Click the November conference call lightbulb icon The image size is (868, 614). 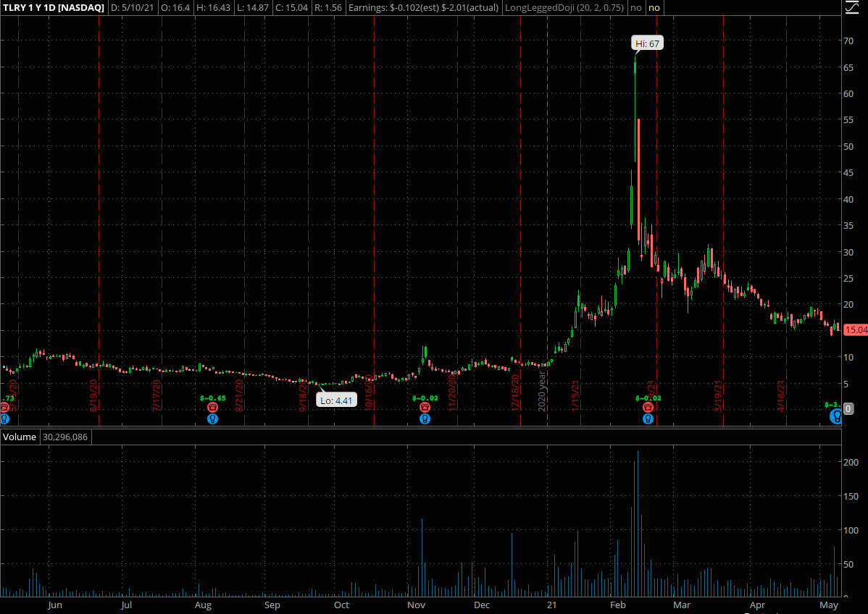(425, 419)
